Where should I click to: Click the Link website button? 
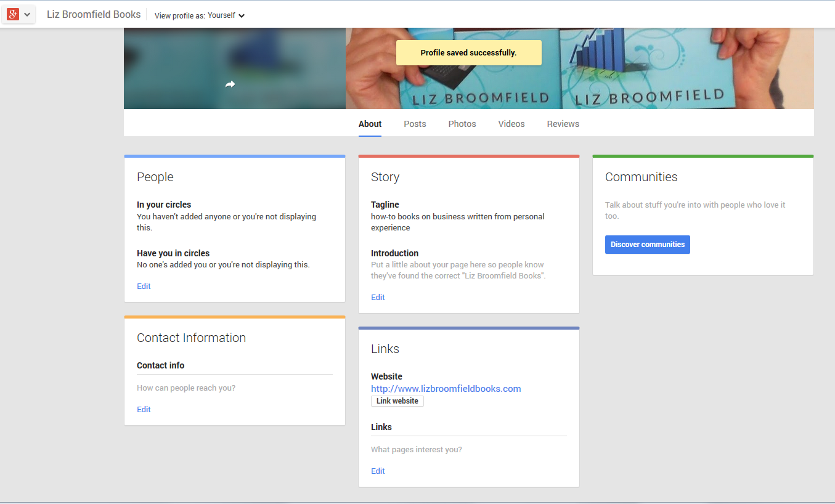pos(397,401)
